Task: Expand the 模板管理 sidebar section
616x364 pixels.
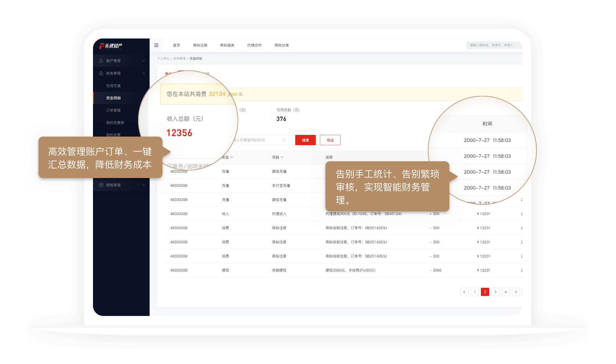Action: click(x=144, y=185)
